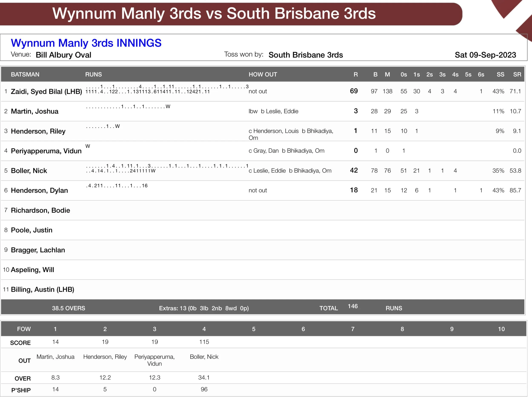Click FOW score 115 for wicket 4

[x=204, y=342]
